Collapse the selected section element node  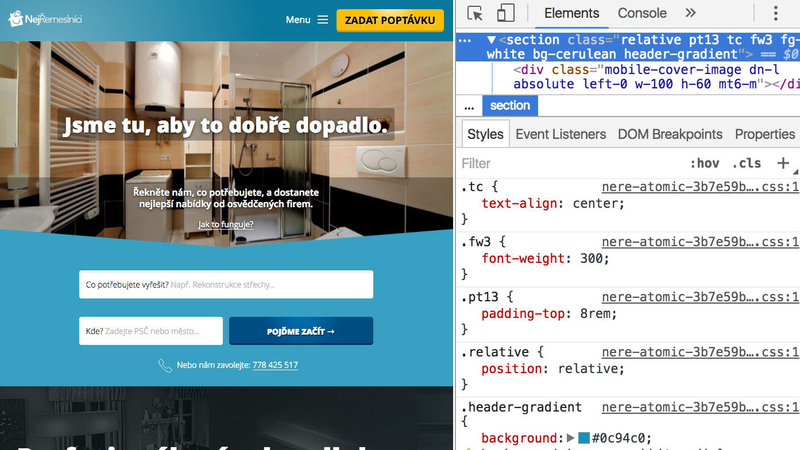pyautogui.click(x=493, y=40)
